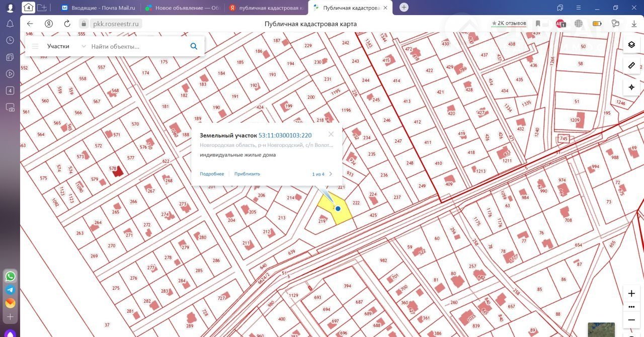Viewport: 644px width, 337px height.
Task: Close the land parcel info popup
Action: [331, 134]
